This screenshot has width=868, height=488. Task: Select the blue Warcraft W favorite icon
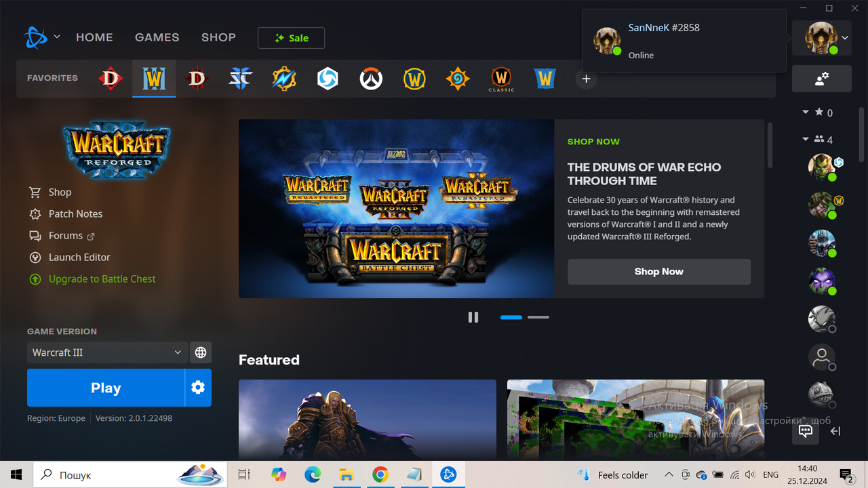tap(545, 79)
